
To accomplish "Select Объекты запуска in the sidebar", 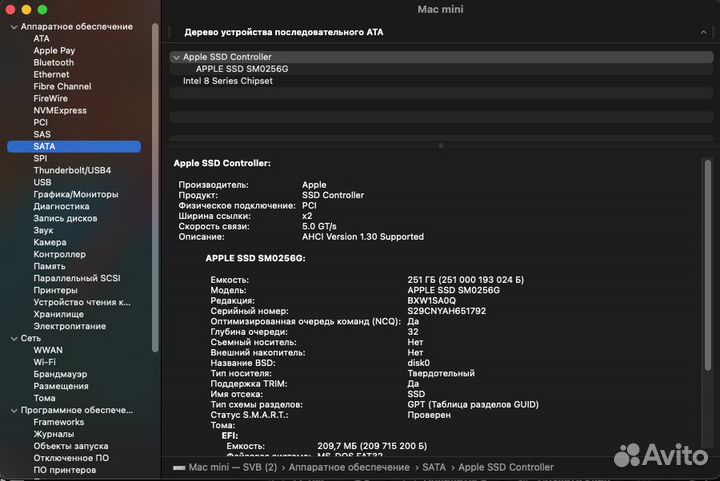I will (71, 446).
